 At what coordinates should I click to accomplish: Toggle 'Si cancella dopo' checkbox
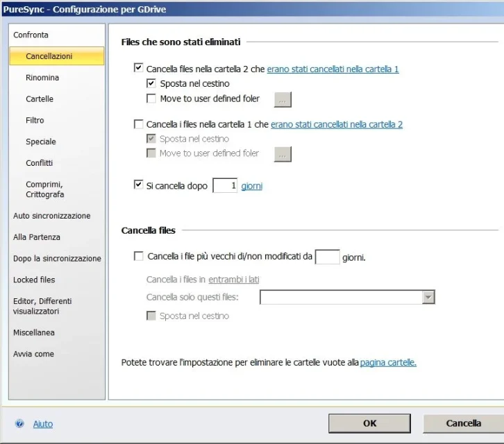(x=138, y=185)
